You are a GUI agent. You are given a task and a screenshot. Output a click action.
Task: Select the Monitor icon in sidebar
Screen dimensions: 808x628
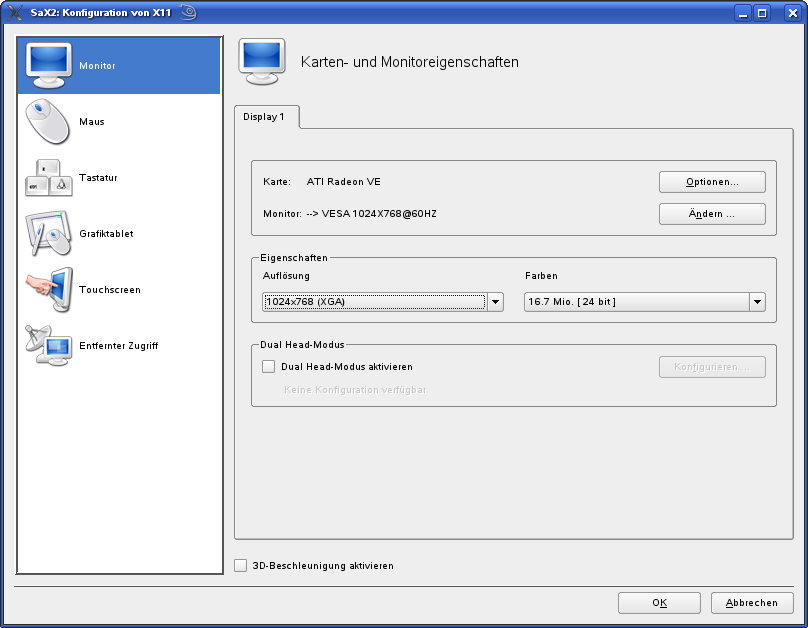click(x=49, y=65)
